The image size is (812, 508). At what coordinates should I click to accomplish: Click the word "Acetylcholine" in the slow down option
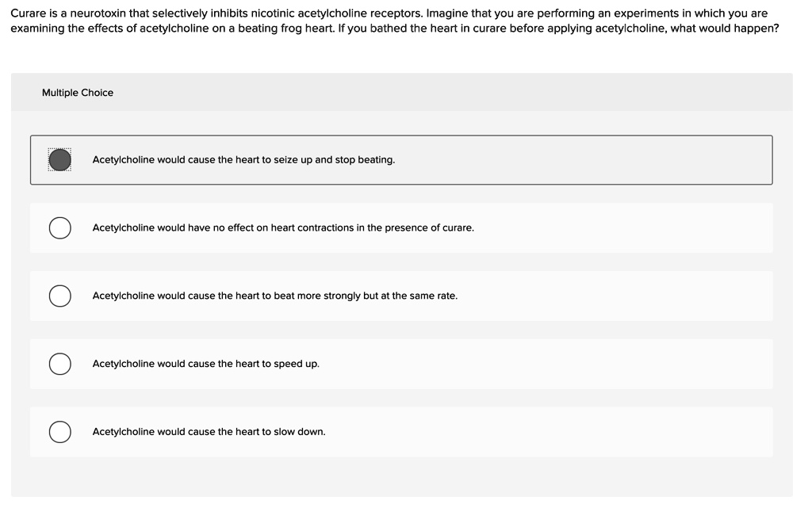point(123,431)
